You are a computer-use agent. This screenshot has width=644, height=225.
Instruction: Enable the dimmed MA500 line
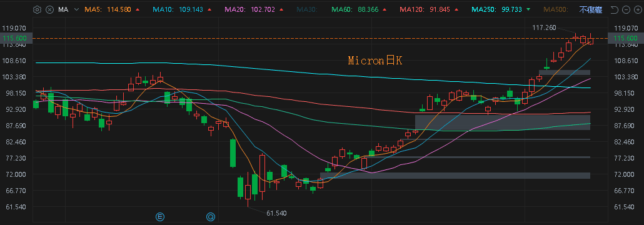555,9
